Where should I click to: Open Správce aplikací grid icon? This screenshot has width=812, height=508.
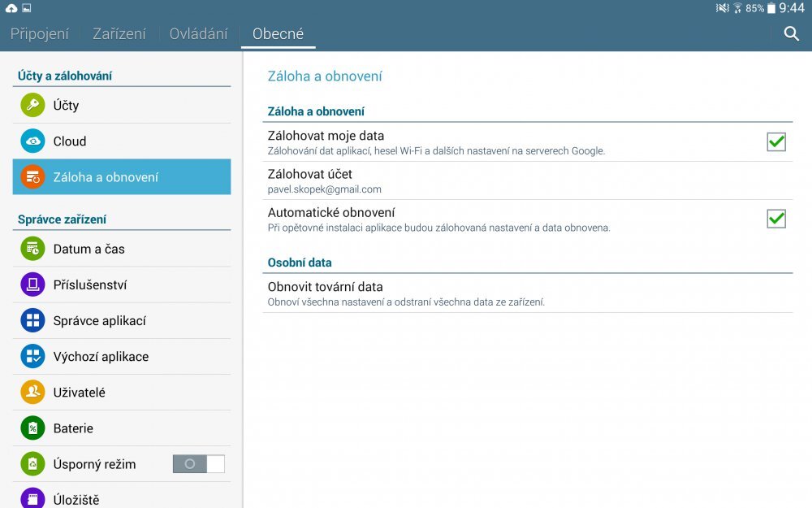pos(32,320)
